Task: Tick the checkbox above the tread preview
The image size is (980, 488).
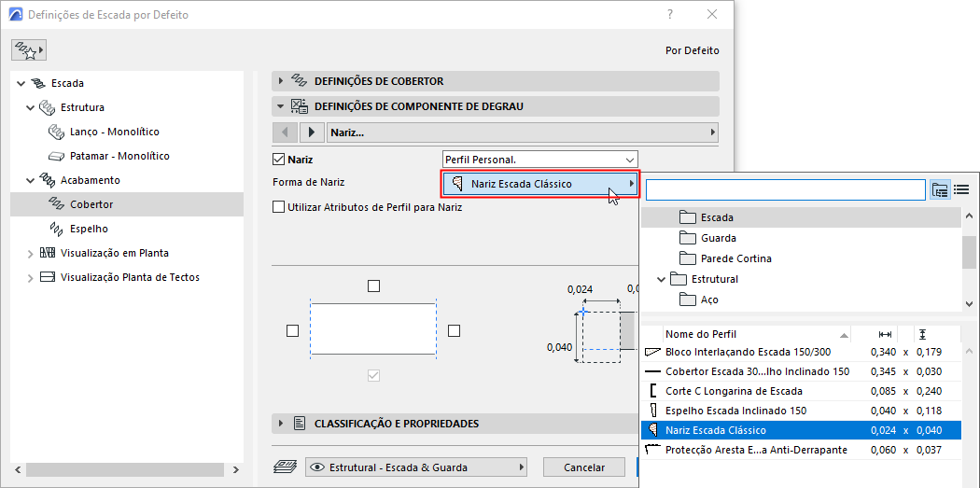Action: (373, 286)
